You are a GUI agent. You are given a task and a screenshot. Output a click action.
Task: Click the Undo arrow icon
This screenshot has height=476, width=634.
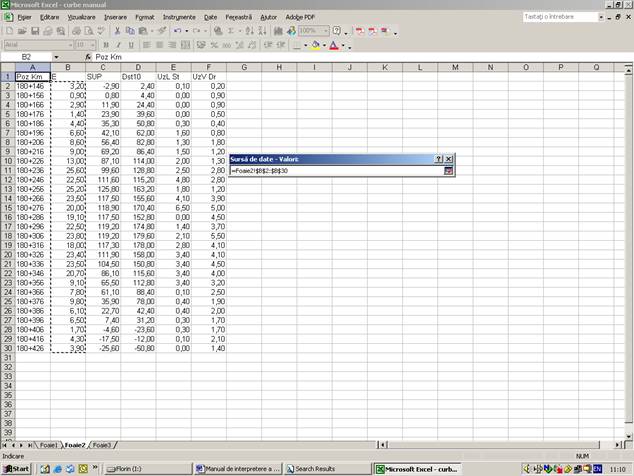pyautogui.click(x=177, y=31)
